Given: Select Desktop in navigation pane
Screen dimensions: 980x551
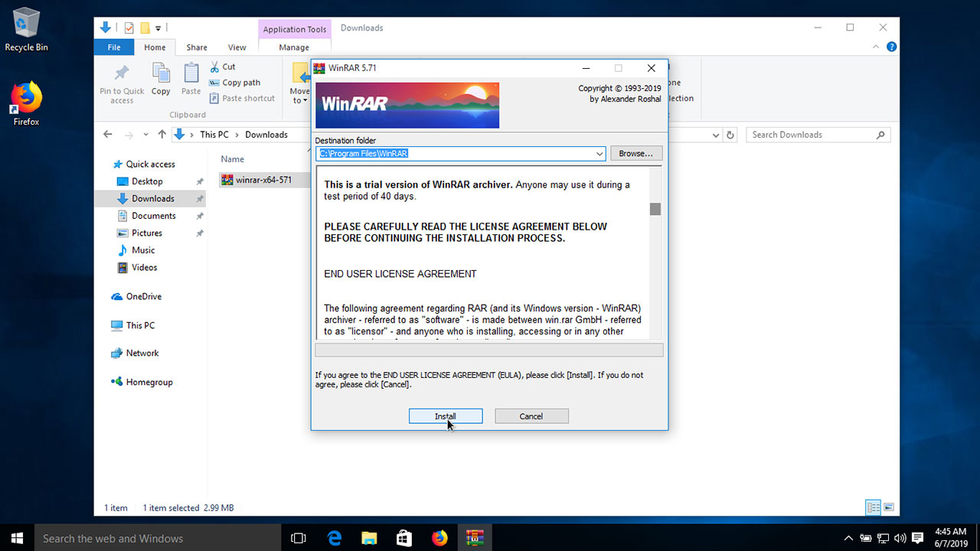Looking at the screenshot, I should click(147, 181).
